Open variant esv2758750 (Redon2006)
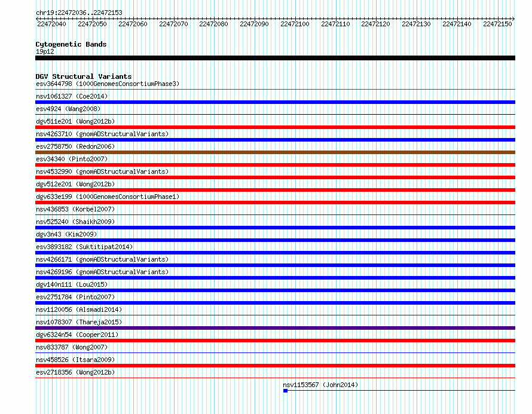Image resolution: width=532 pixels, height=414 pixels. [75, 146]
